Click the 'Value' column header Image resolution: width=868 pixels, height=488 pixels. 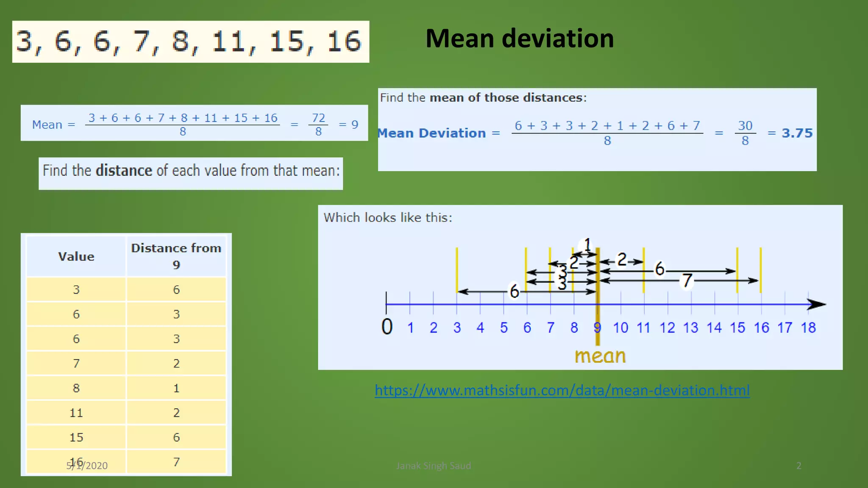click(x=76, y=256)
